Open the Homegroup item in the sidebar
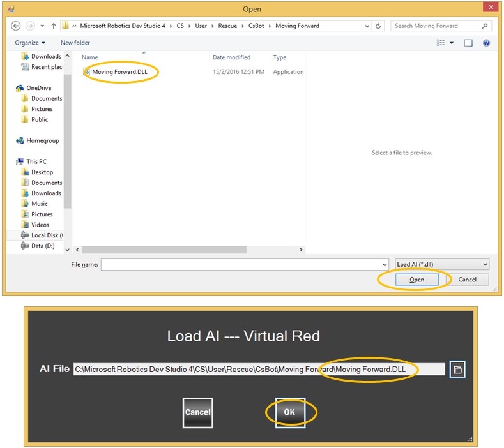The height and width of the screenshot is (448, 504). click(42, 140)
